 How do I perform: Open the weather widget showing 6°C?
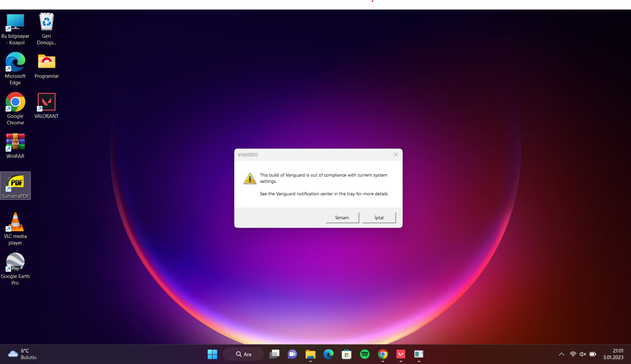(22, 354)
